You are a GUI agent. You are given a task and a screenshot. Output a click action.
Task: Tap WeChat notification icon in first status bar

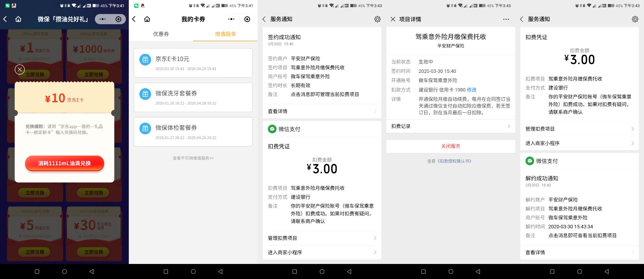pyautogui.click(x=7, y=6)
